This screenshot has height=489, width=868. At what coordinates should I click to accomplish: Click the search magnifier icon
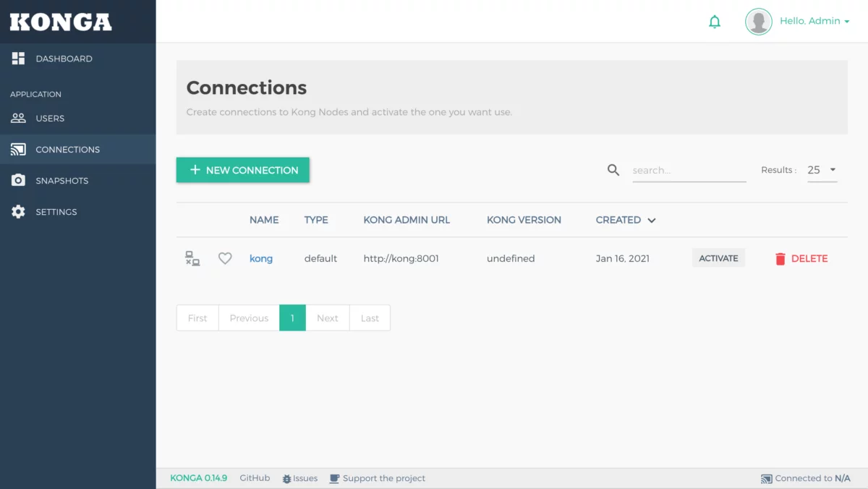coord(613,170)
